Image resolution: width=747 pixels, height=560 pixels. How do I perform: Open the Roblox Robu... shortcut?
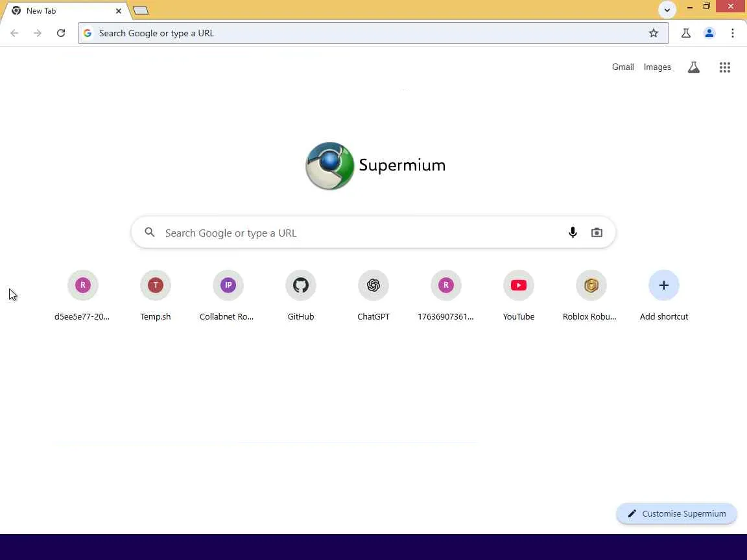[591, 295]
